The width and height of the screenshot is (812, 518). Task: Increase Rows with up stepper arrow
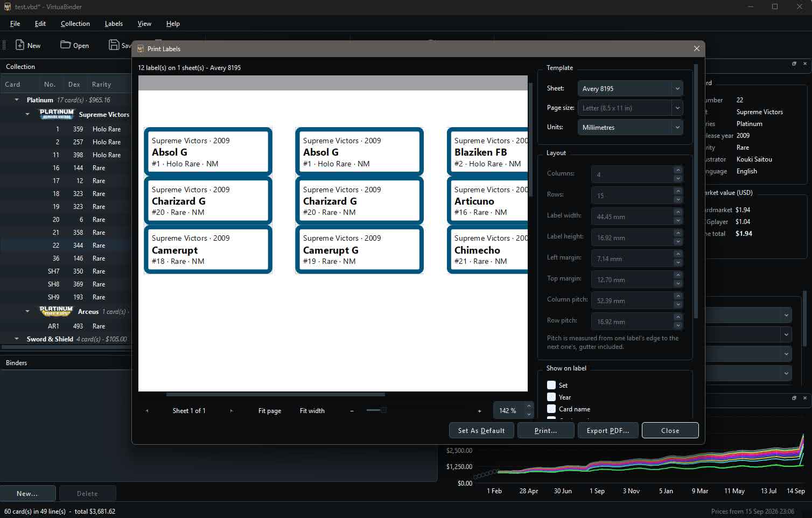pos(678,191)
